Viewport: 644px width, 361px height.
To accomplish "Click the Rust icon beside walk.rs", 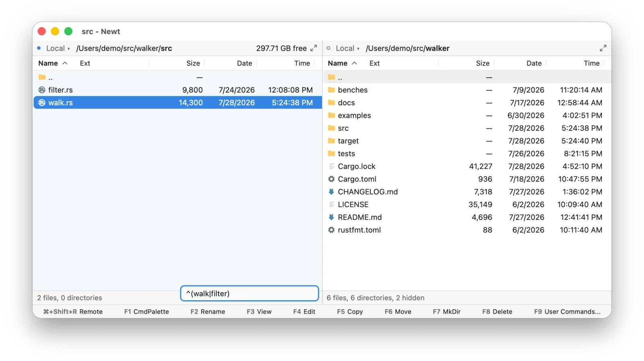I will coord(42,103).
